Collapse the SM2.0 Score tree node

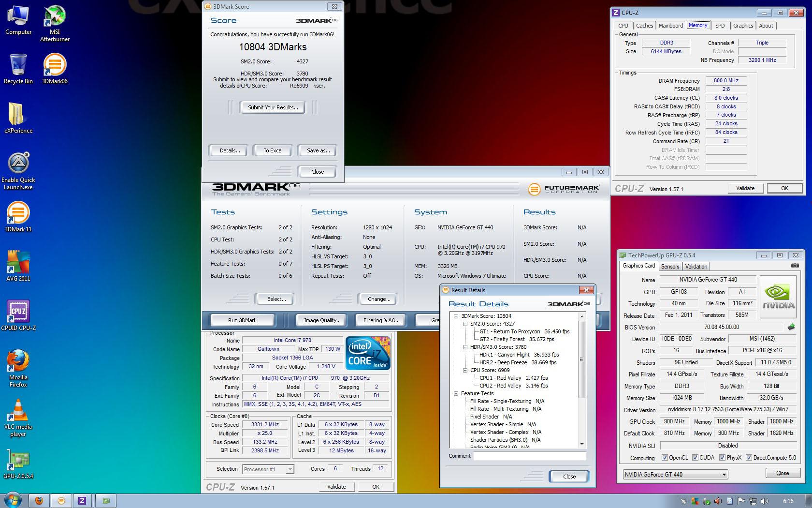click(x=465, y=324)
